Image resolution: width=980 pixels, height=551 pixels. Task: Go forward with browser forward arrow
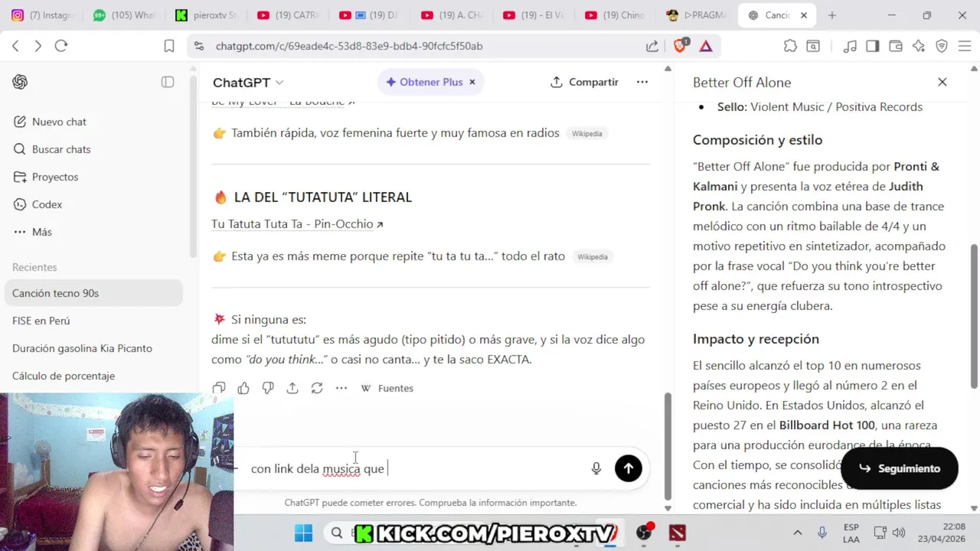38,46
